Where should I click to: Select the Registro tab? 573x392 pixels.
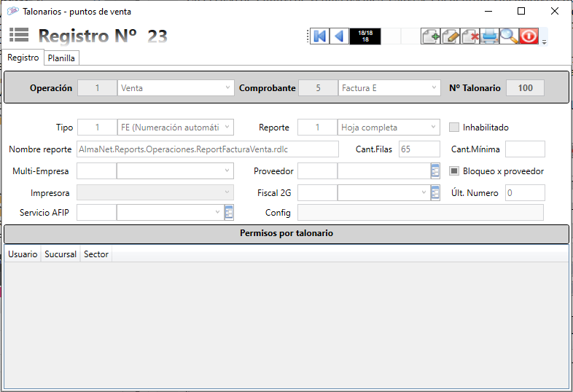pyautogui.click(x=23, y=58)
